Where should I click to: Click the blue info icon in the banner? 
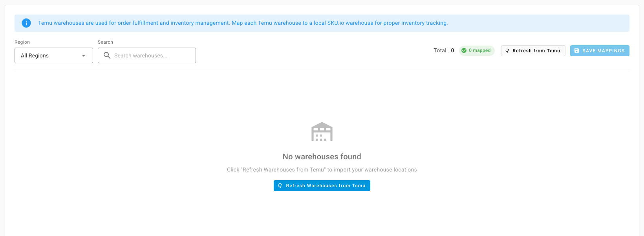tap(26, 23)
